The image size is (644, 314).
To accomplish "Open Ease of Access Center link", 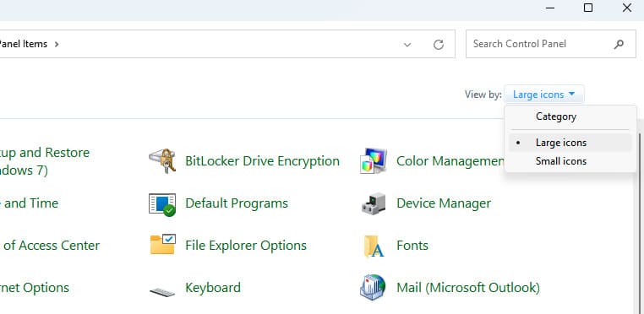I will pos(50,246).
